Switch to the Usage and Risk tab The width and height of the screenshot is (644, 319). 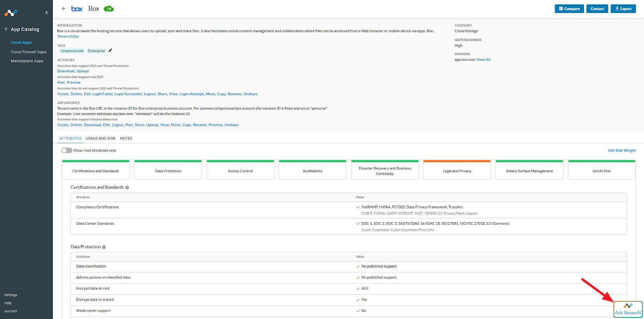point(101,138)
